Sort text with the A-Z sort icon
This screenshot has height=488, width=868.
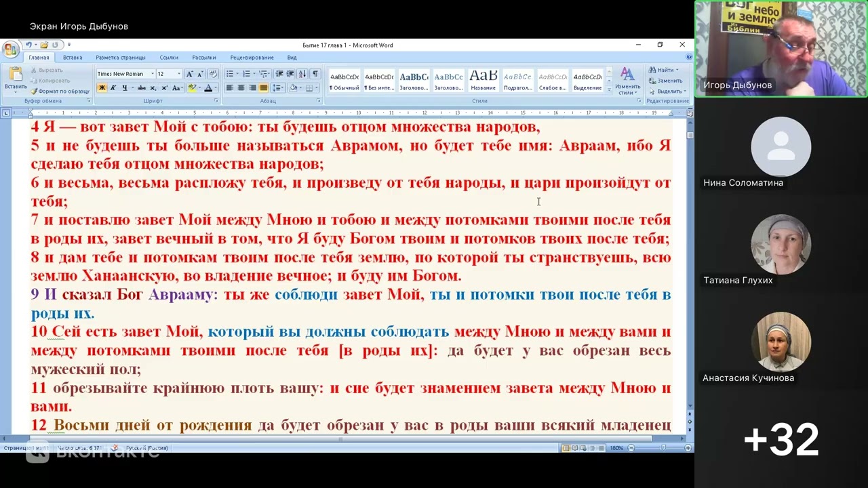click(x=302, y=74)
